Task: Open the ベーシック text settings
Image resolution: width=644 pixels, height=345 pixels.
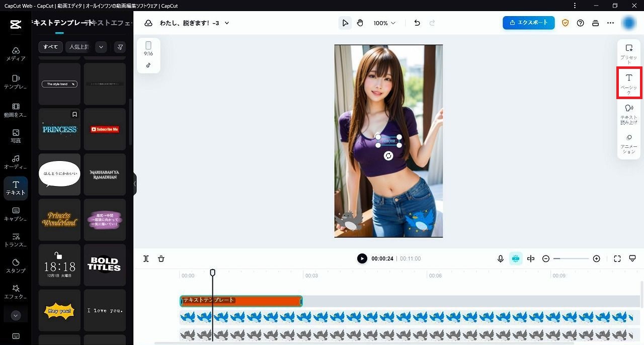Action: (628, 83)
